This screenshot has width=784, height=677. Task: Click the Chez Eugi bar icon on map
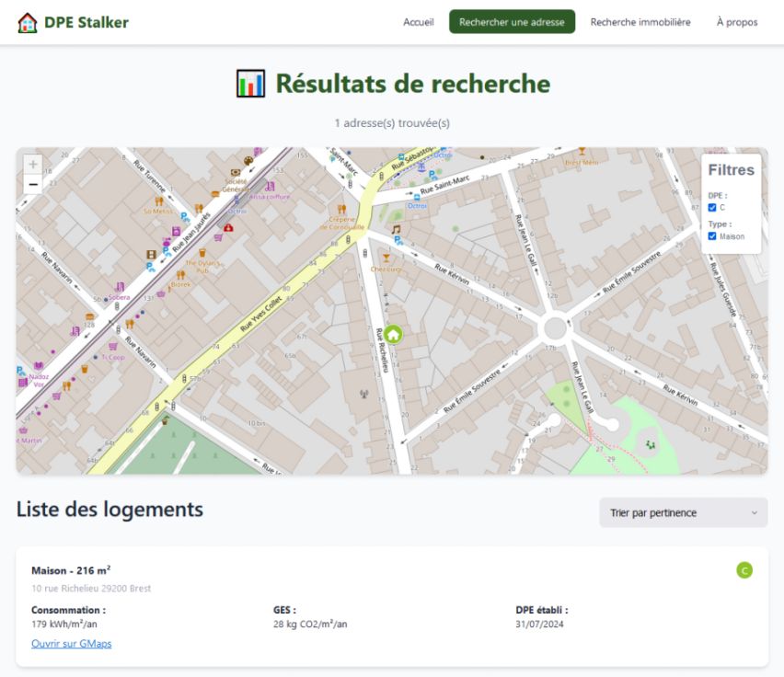click(386, 258)
